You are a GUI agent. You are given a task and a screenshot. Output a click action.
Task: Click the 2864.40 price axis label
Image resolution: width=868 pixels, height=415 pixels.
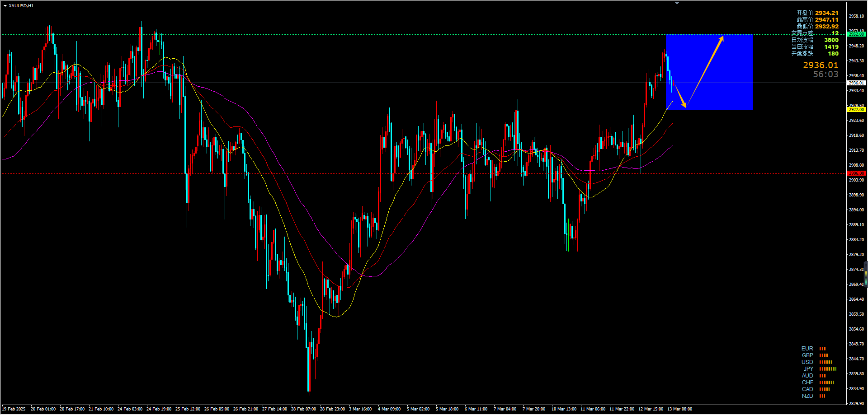click(856, 299)
